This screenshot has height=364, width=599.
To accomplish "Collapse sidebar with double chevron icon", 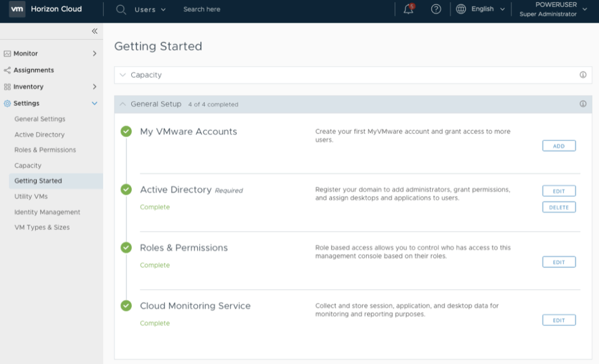I will 94,32.
